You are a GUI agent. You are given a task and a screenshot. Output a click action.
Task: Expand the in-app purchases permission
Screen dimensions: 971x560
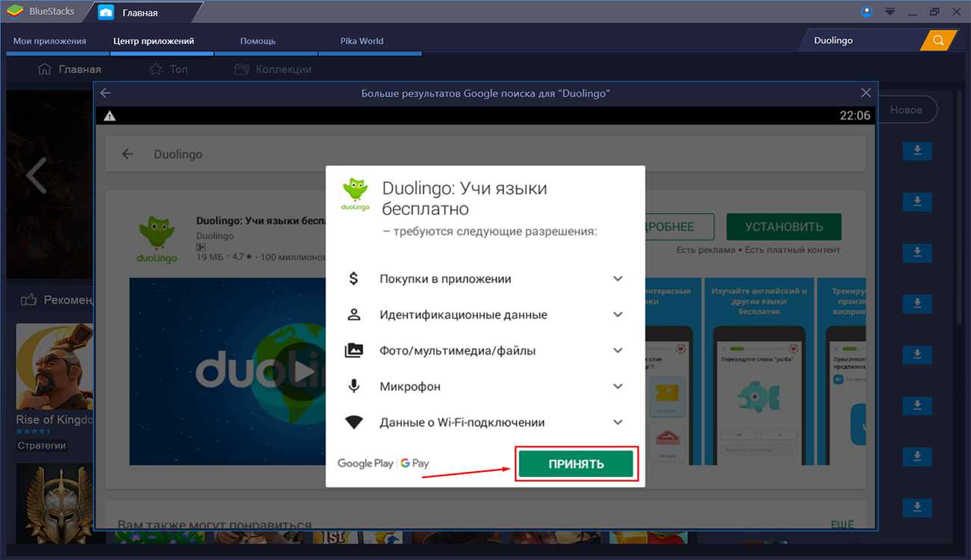(617, 279)
